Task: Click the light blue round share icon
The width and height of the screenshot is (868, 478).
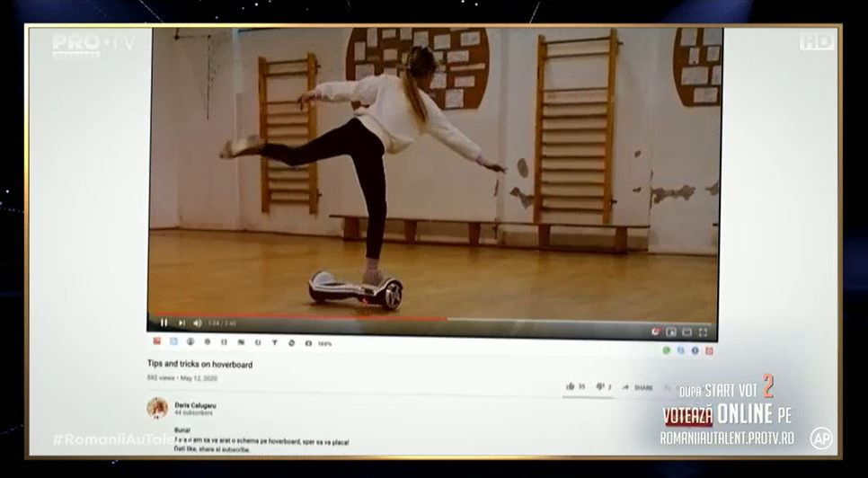Action: (680, 350)
